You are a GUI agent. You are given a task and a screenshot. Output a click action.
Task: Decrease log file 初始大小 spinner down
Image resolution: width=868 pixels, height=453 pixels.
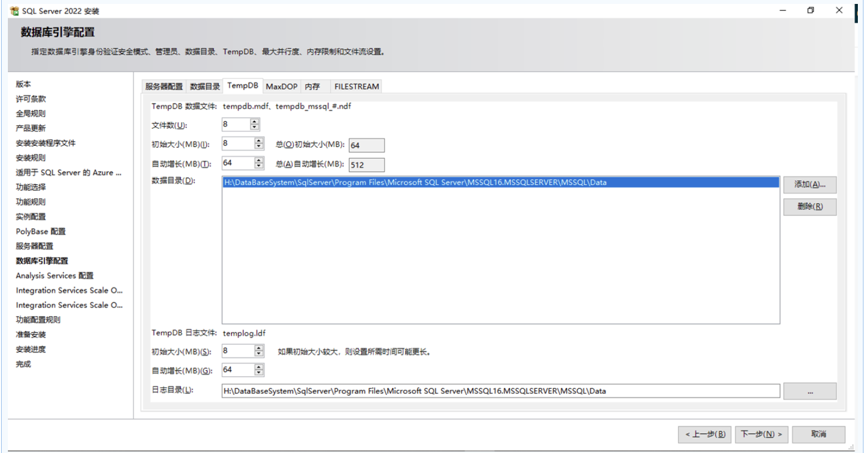[259, 354]
